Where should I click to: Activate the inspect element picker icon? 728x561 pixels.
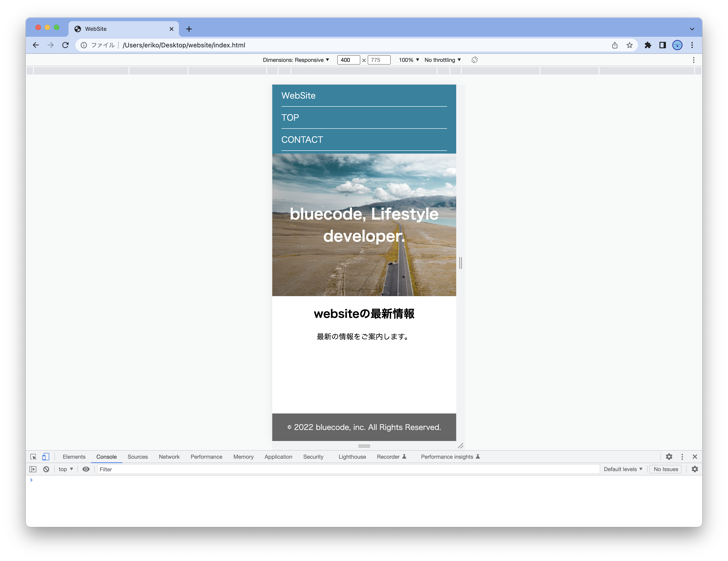click(x=33, y=457)
